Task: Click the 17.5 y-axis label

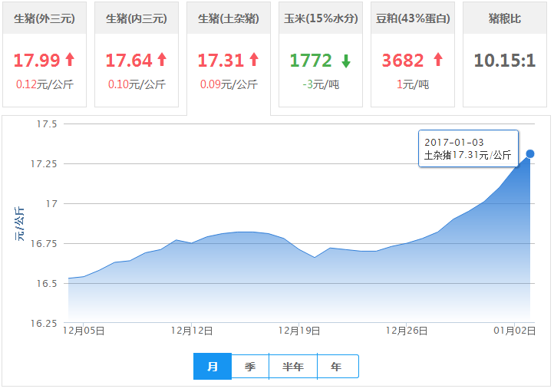Action: click(47, 124)
